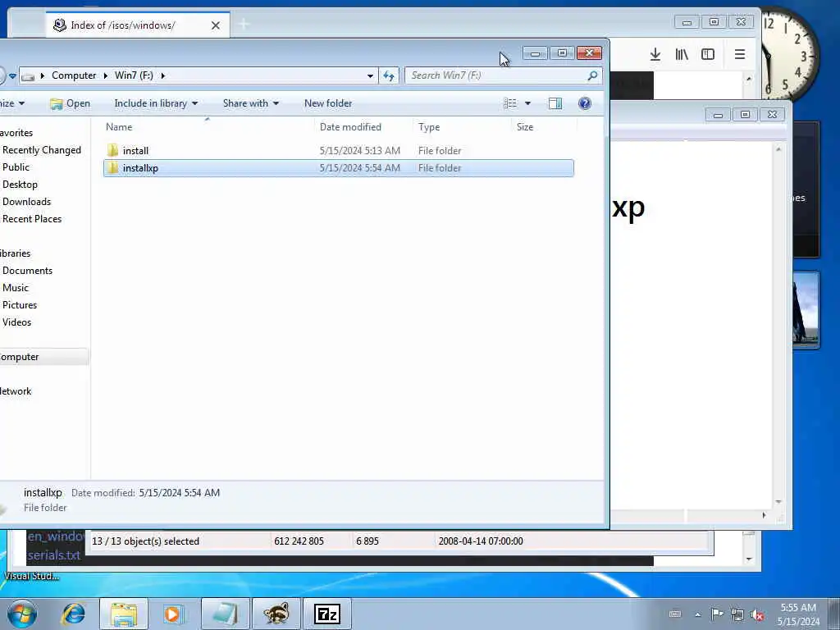Open Explorer help icon
This screenshot has width=840, height=630.
pos(584,103)
